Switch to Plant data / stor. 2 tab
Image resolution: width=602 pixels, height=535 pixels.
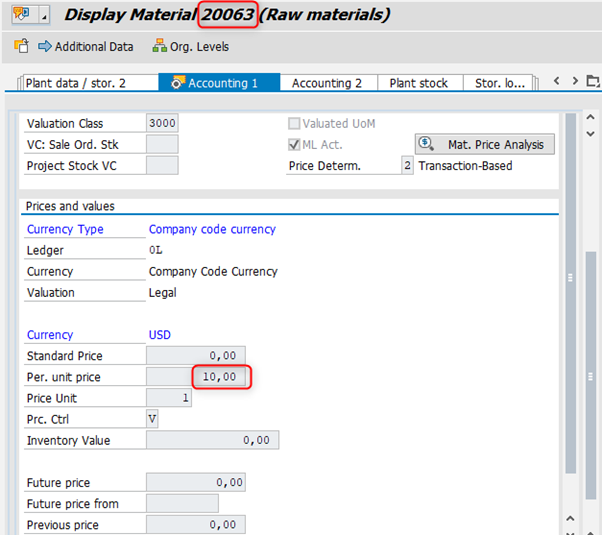pyautogui.click(x=88, y=83)
